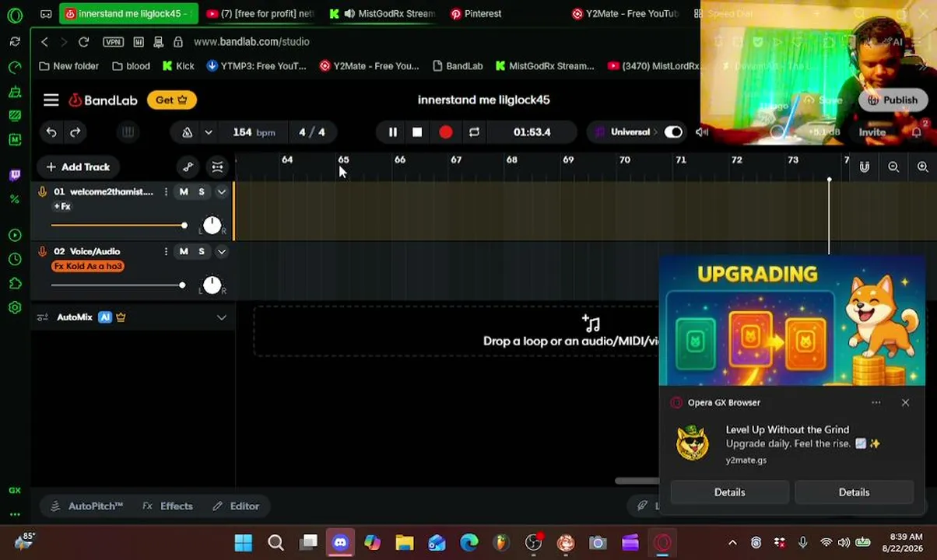Image resolution: width=937 pixels, height=560 pixels.
Task: Open the virtual piano keyboard icon
Action: (128, 132)
